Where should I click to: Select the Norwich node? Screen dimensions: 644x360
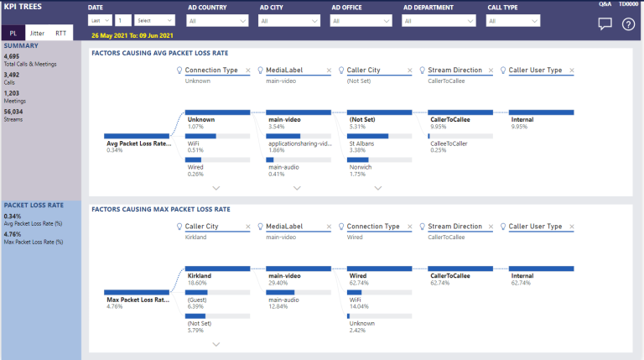coord(380,167)
